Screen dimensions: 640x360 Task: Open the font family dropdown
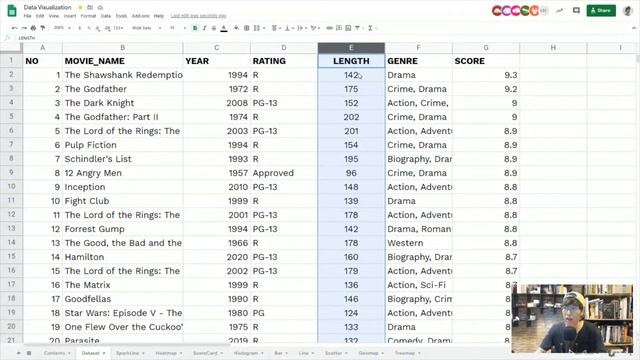tap(147, 28)
